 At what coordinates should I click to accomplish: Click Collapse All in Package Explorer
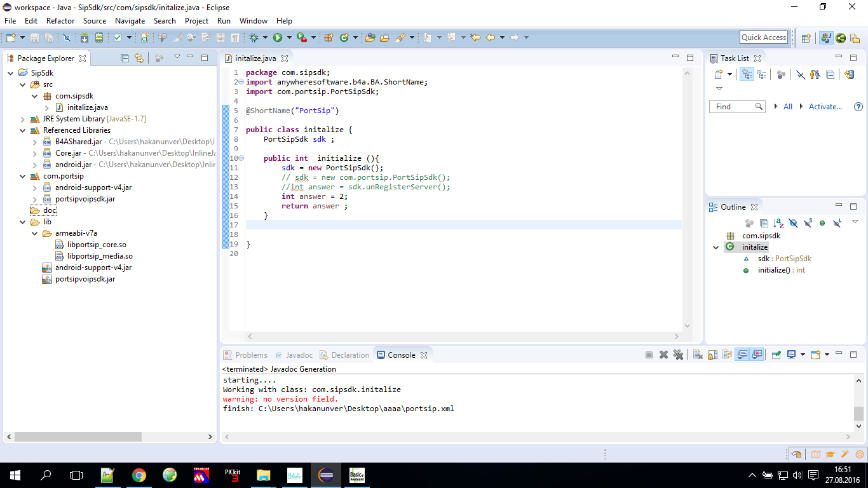coord(125,58)
